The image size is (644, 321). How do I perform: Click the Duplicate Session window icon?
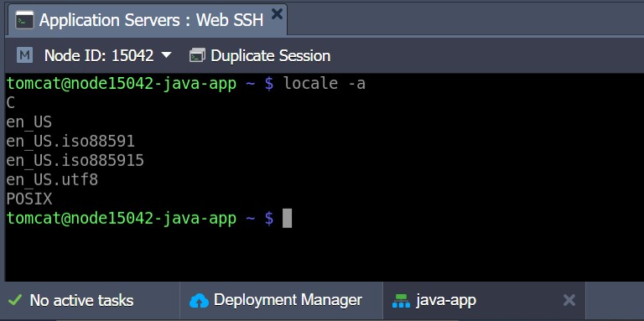pos(198,55)
